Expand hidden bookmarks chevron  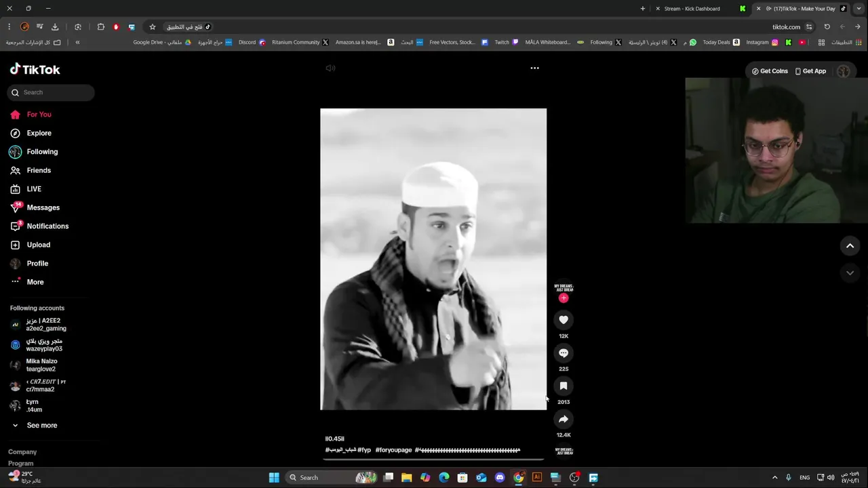(77, 42)
